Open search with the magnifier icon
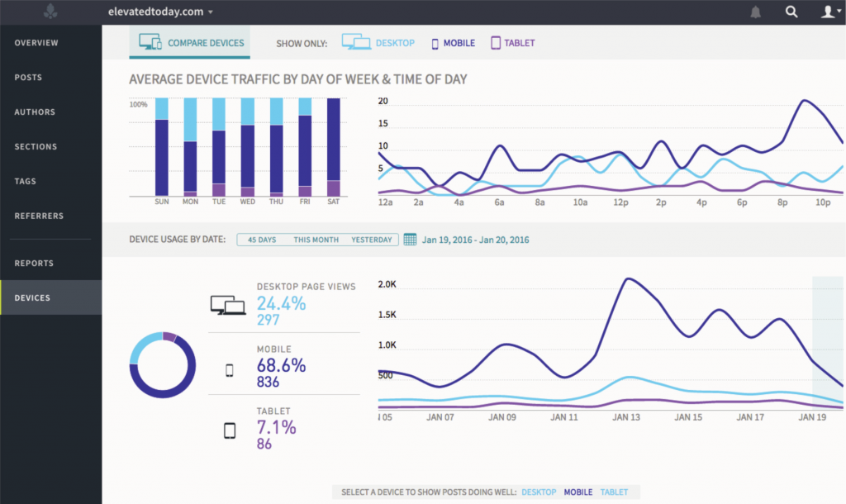Image resolution: width=846 pixels, height=504 pixels. [x=791, y=12]
